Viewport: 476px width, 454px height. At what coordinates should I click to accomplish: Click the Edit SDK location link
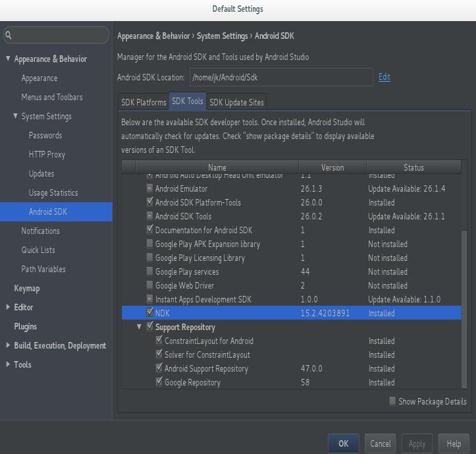[x=384, y=77]
